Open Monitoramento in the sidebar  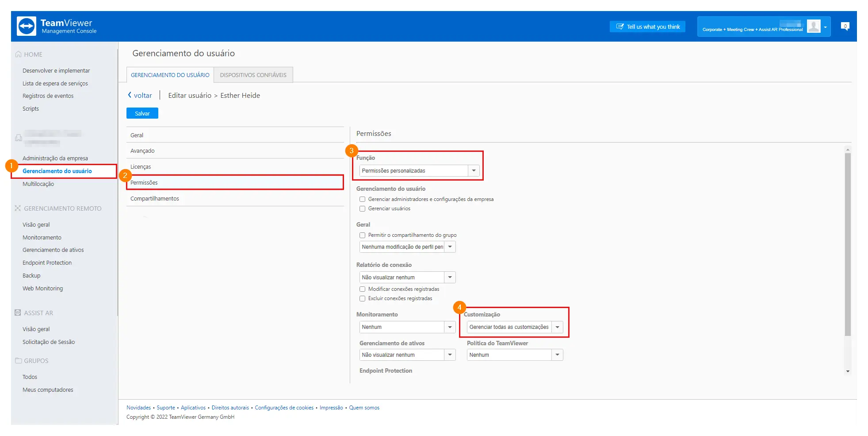(x=42, y=237)
